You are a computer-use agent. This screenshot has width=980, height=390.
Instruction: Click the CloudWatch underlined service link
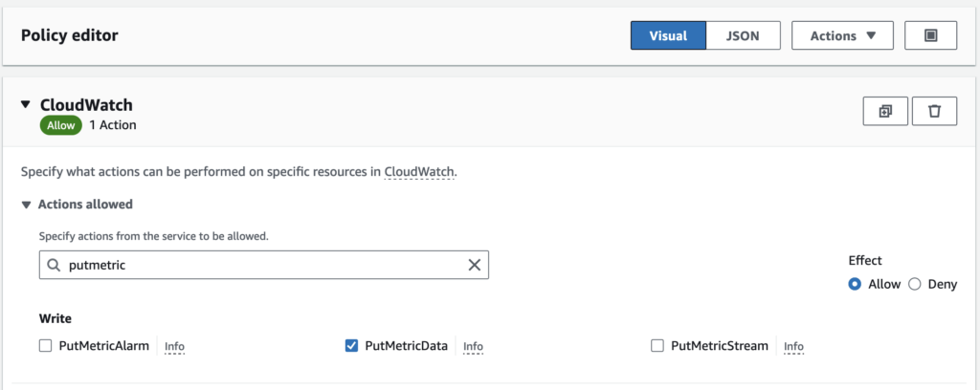(419, 172)
